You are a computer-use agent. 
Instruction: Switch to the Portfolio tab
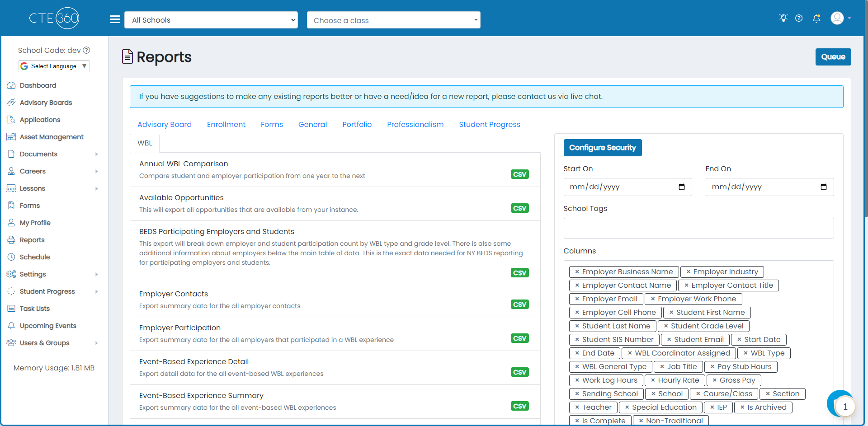click(357, 124)
